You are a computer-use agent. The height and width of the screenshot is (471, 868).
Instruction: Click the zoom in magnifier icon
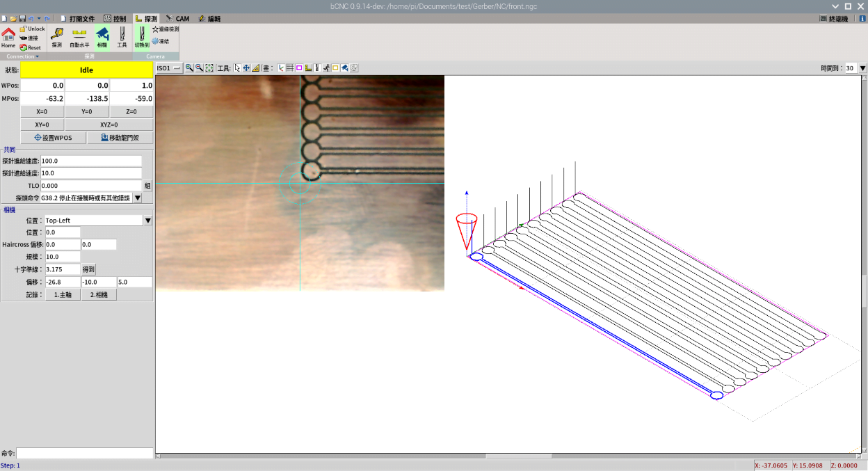pos(189,68)
